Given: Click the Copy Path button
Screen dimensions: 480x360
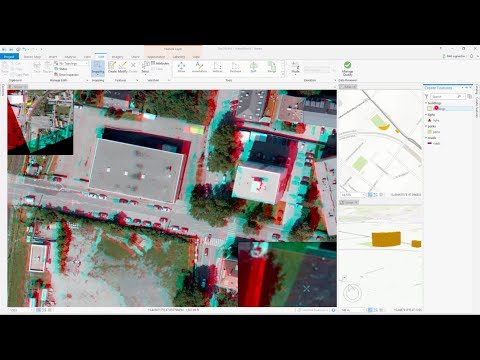Looking at the screenshot, I should coord(21,75).
